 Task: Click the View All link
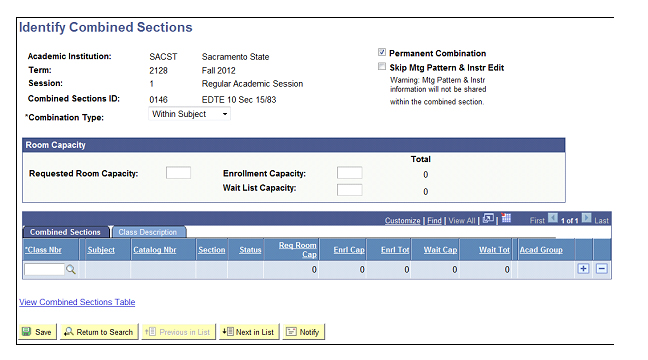click(x=462, y=221)
